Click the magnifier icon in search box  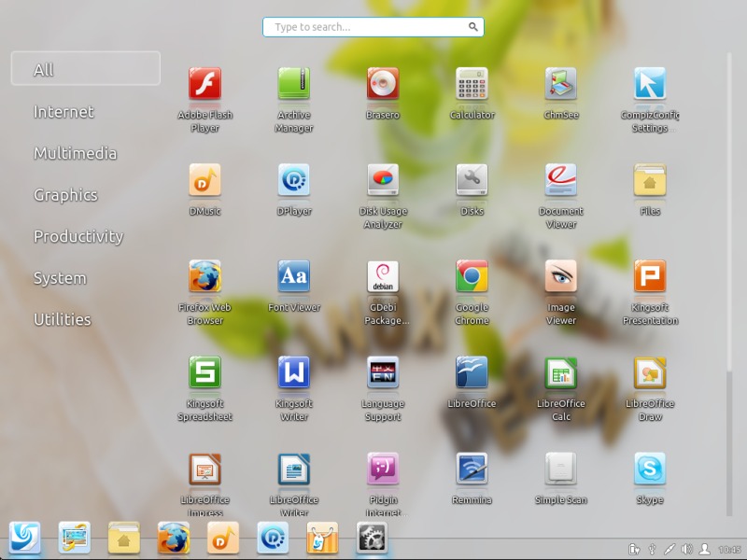point(472,27)
